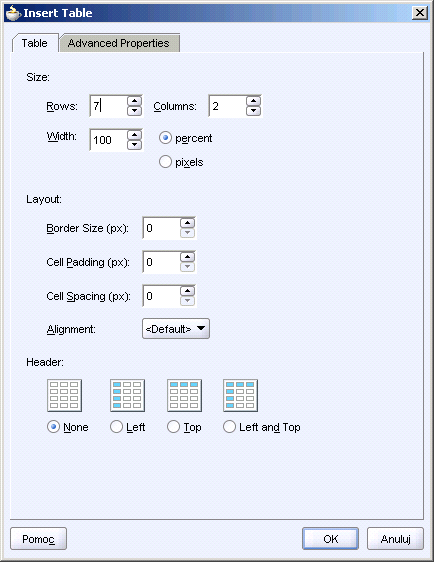The image size is (434, 562).
Task: Switch to the Advanced Properties tab
Action: click(x=119, y=43)
